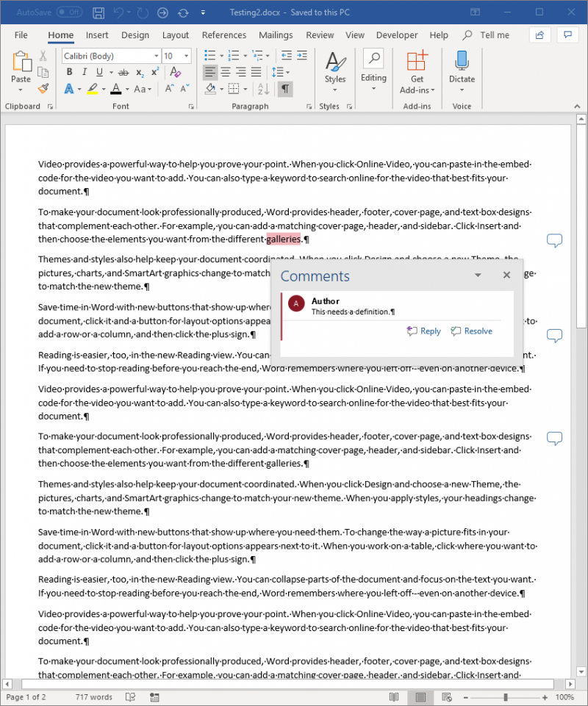This screenshot has height=706, width=588.
Task: Decrease the font size
Action: pyautogui.click(x=184, y=89)
